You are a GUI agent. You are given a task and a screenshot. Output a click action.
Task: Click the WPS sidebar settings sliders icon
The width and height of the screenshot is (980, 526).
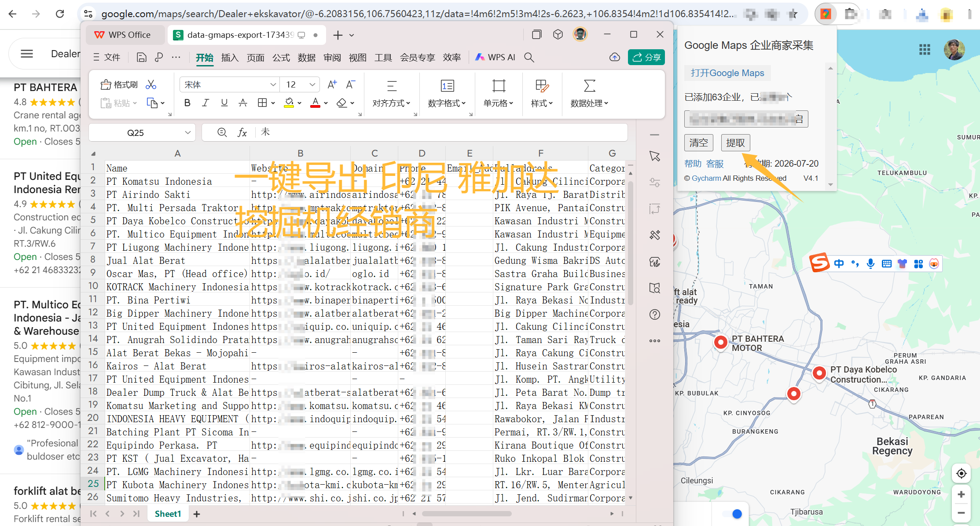pos(655,182)
